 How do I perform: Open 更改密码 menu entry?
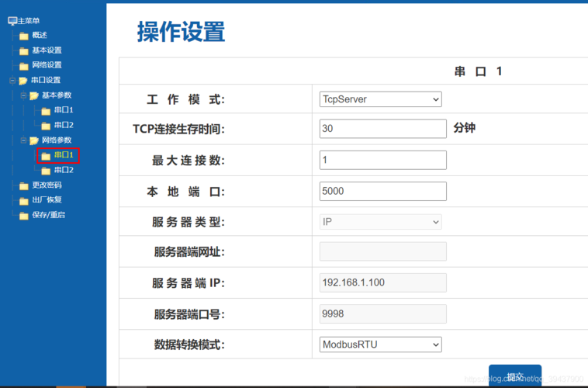point(47,185)
